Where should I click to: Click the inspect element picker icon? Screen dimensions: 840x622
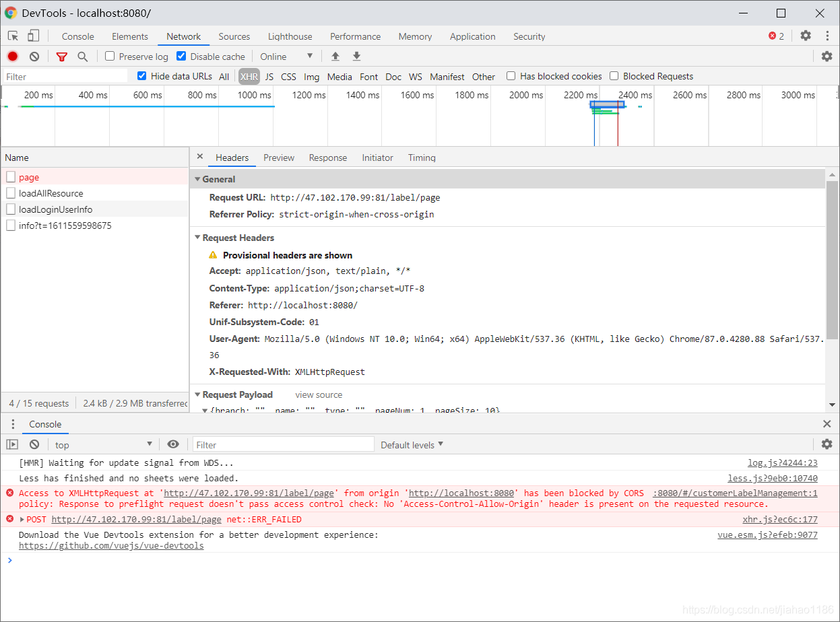click(x=13, y=36)
